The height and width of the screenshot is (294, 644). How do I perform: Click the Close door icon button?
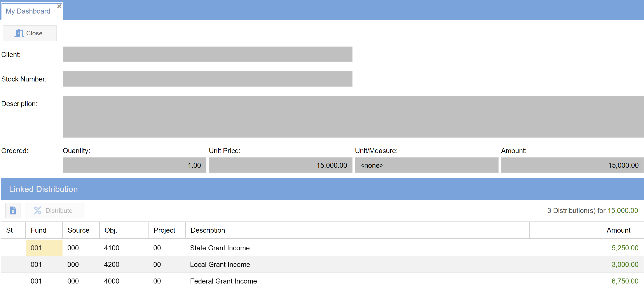[x=30, y=33]
